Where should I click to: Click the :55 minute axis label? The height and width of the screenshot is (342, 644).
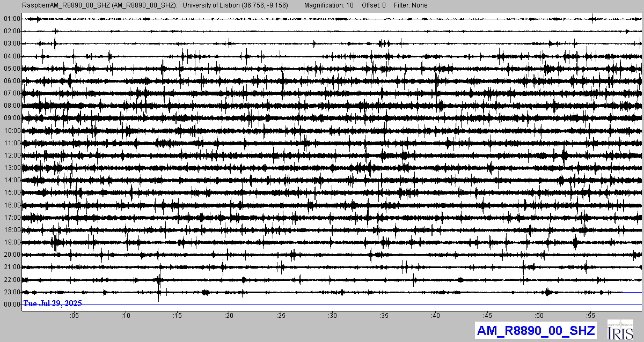coord(591,315)
